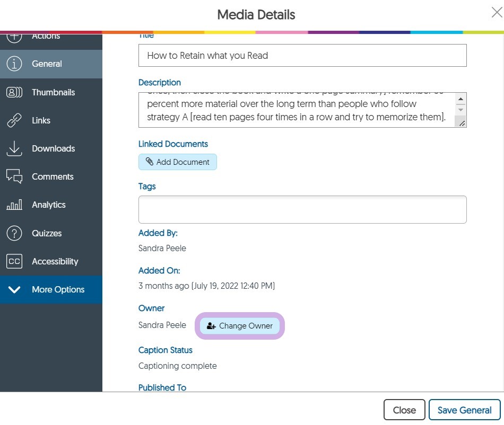
Task: Click the Downloads arrow icon
Action: pyautogui.click(x=14, y=149)
